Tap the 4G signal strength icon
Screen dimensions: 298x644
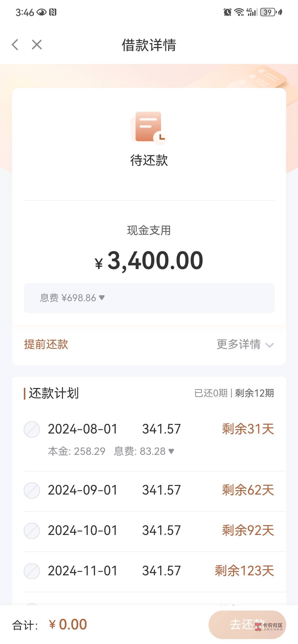click(252, 12)
